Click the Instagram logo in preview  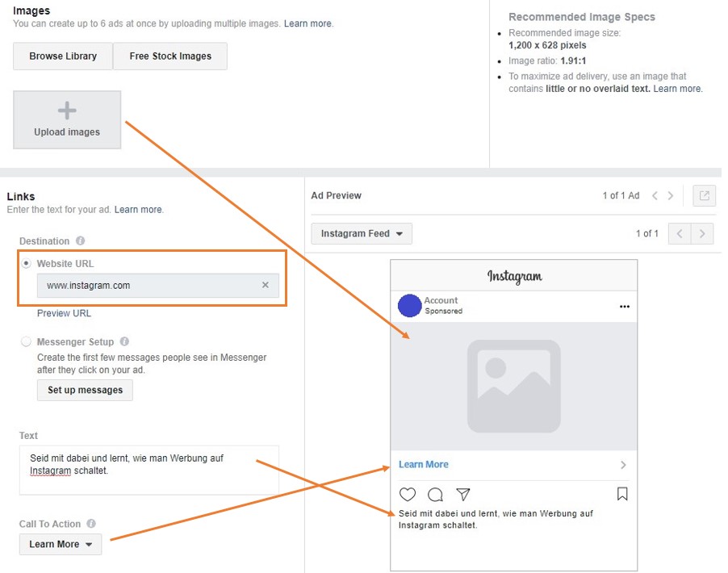(x=514, y=276)
